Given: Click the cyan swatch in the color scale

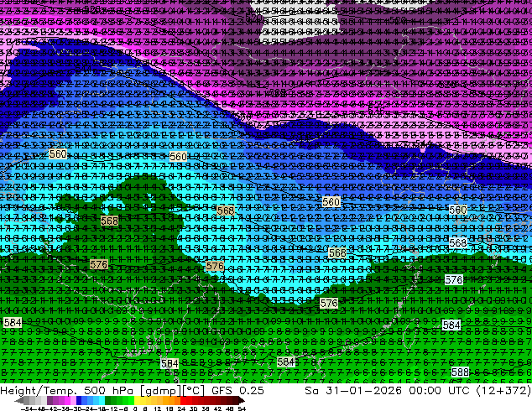Looking at the screenshot, I should coord(102,401).
